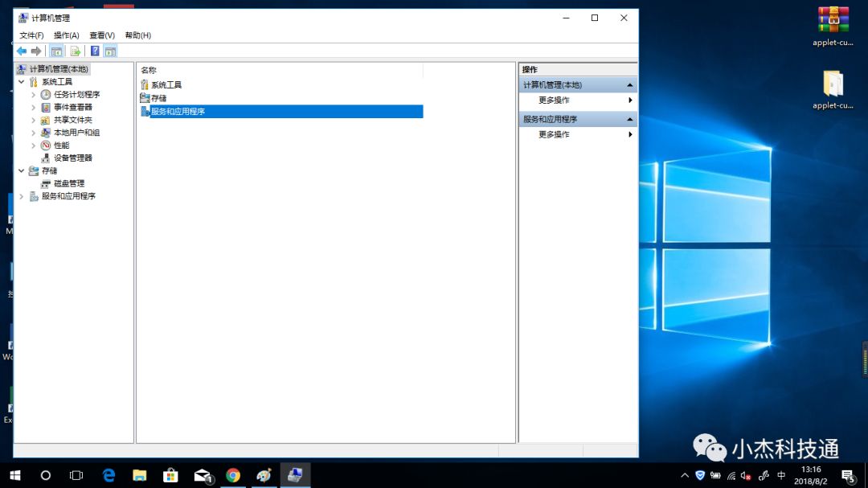Collapse the 系统工具 tree node
The width and height of the screenshot is (868, 488).
coord(22,81)
